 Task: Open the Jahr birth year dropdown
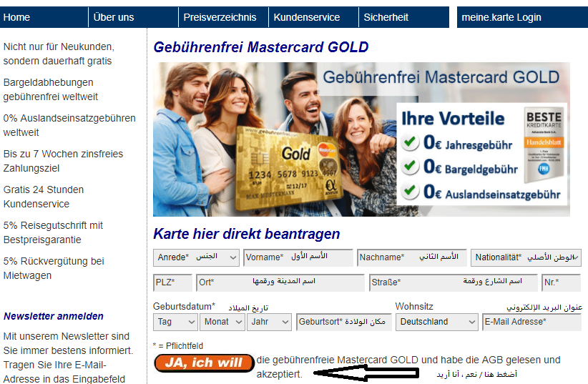pyautogui.click(x=269, y=322)
